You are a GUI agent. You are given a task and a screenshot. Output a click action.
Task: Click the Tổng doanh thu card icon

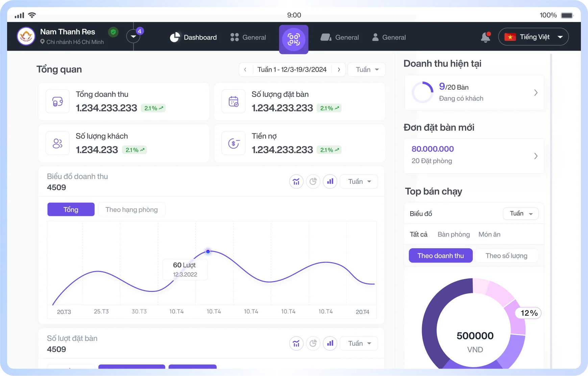[x=57, y=101]
